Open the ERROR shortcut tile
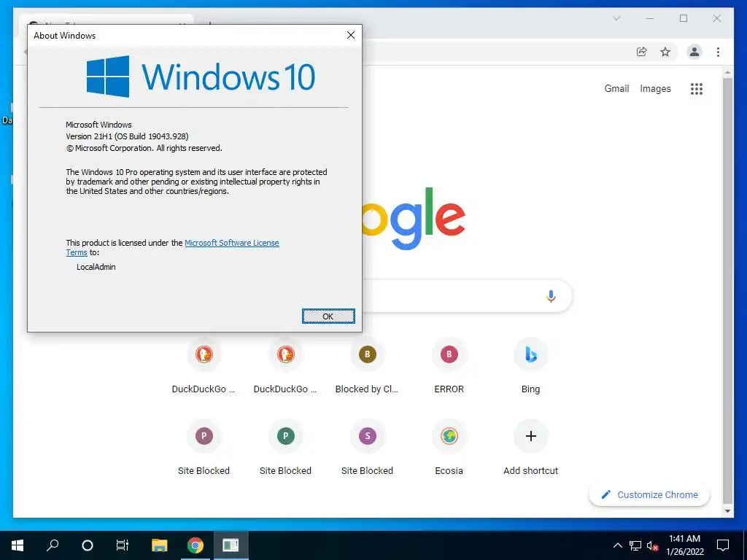747x560 pixels. pyautogui.click(x=449, y=367)
